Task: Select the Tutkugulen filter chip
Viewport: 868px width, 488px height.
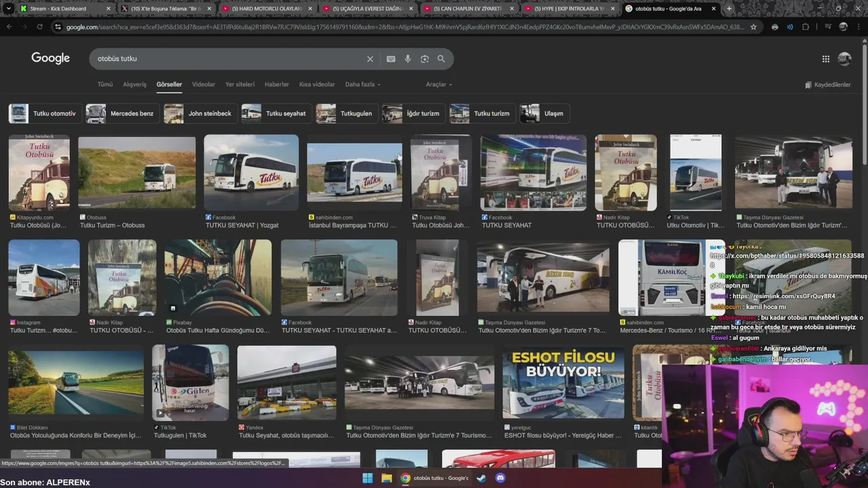Action: click(x=347, y=113)
